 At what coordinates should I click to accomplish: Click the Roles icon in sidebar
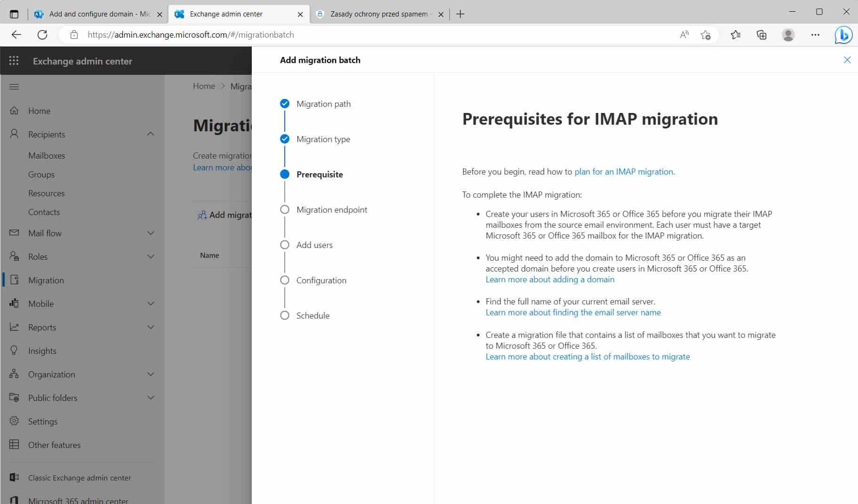14,256
